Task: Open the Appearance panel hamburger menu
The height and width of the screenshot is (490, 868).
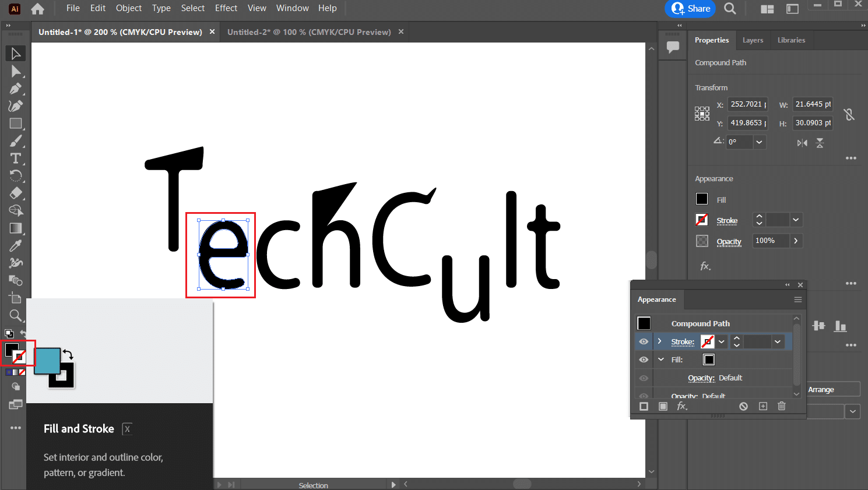Action: coord(798,299)
